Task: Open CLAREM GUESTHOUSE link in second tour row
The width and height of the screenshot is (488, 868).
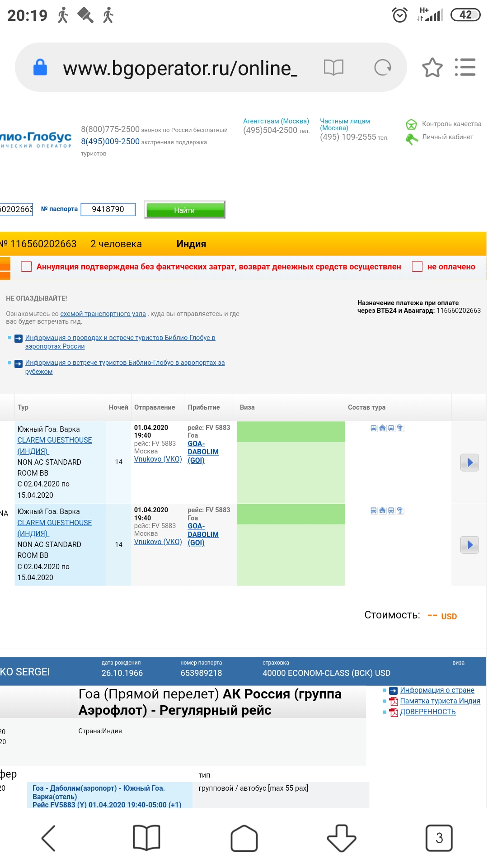Action: tap(55, 528)
